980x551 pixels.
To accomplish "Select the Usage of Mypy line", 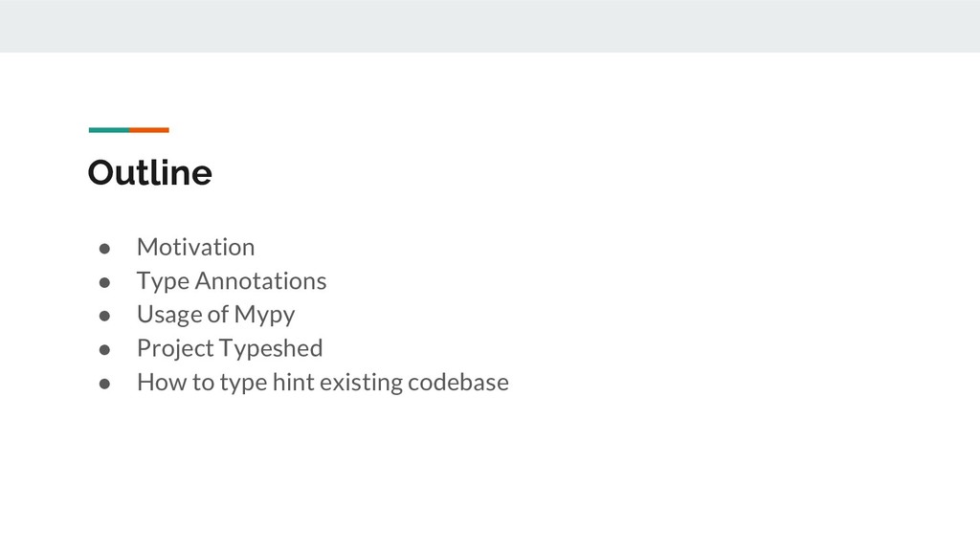I will [215, 315].
